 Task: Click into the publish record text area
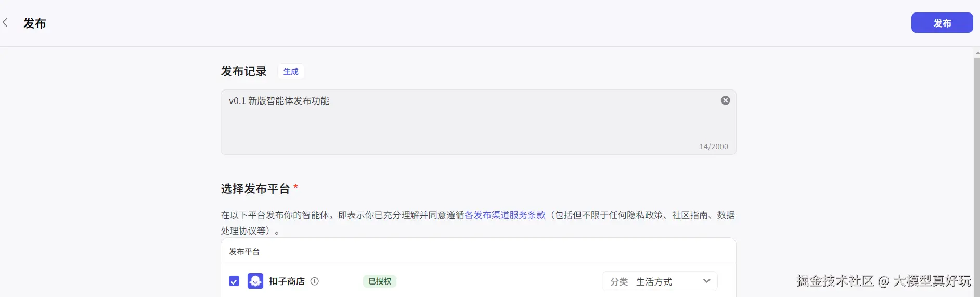coord(478,122)
